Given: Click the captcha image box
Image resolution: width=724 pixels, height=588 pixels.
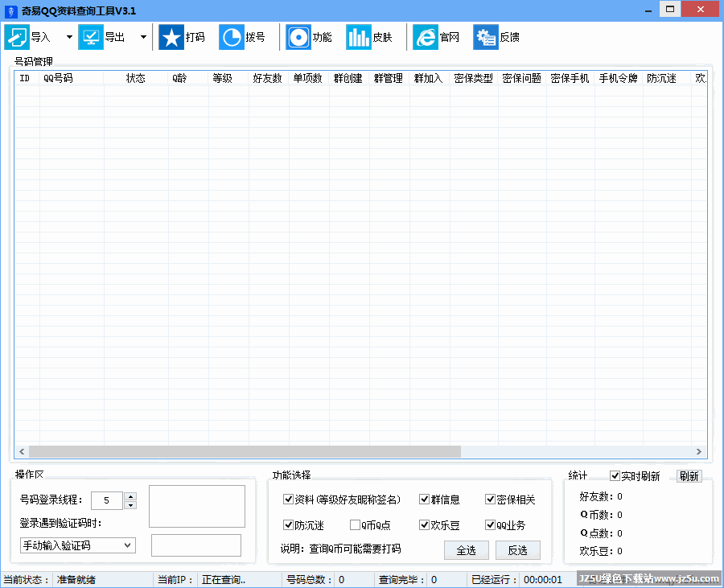Looking at the screenshot, I should click(197, 506).
